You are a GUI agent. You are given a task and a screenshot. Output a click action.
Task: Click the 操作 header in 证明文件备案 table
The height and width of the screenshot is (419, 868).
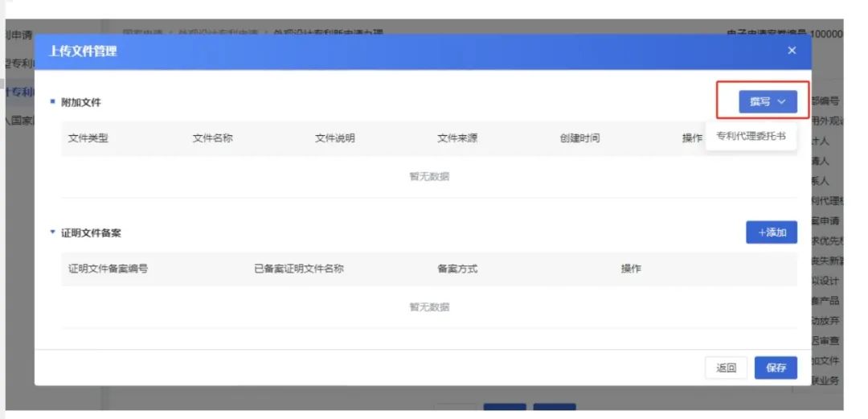point(631,269)
